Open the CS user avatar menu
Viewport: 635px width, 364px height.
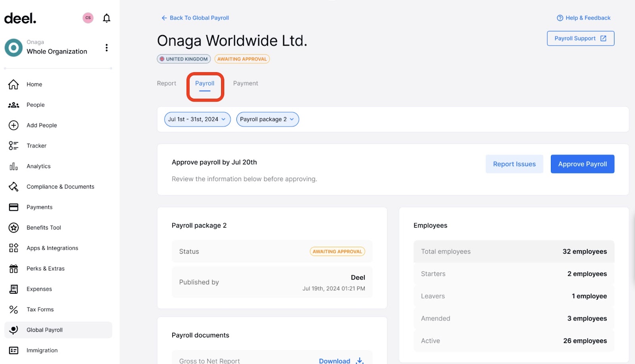tap(88, 18)
